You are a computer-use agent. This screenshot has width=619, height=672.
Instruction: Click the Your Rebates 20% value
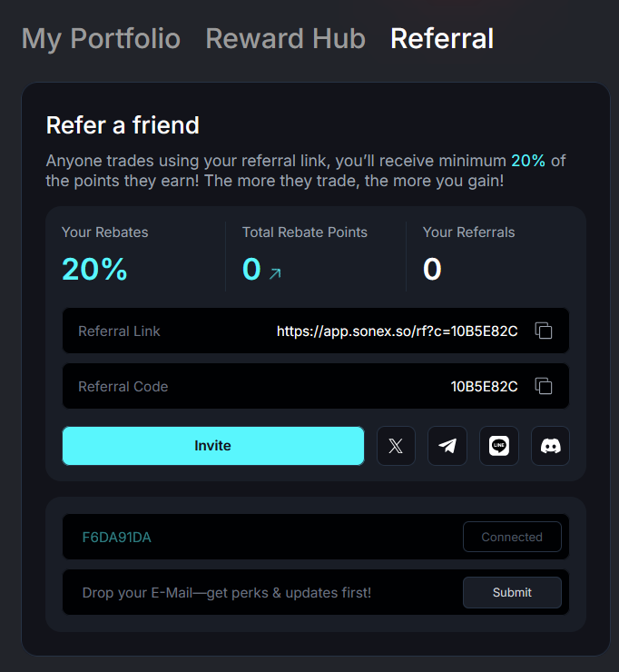click(94, 269)
